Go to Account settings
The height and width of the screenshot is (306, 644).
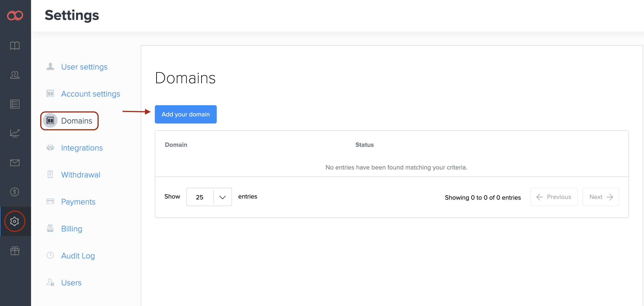90,94
